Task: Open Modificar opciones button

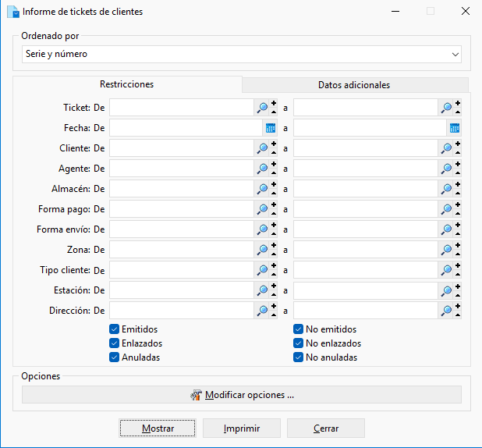Action: 242,395
